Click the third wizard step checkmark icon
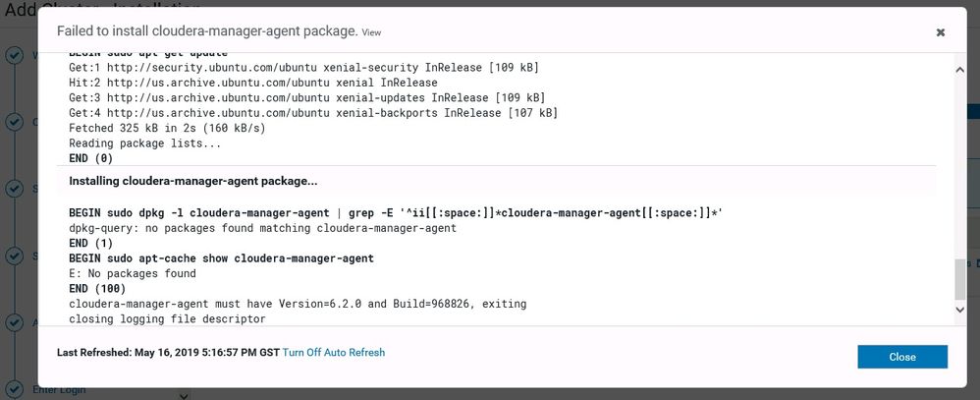 (15, 189)
